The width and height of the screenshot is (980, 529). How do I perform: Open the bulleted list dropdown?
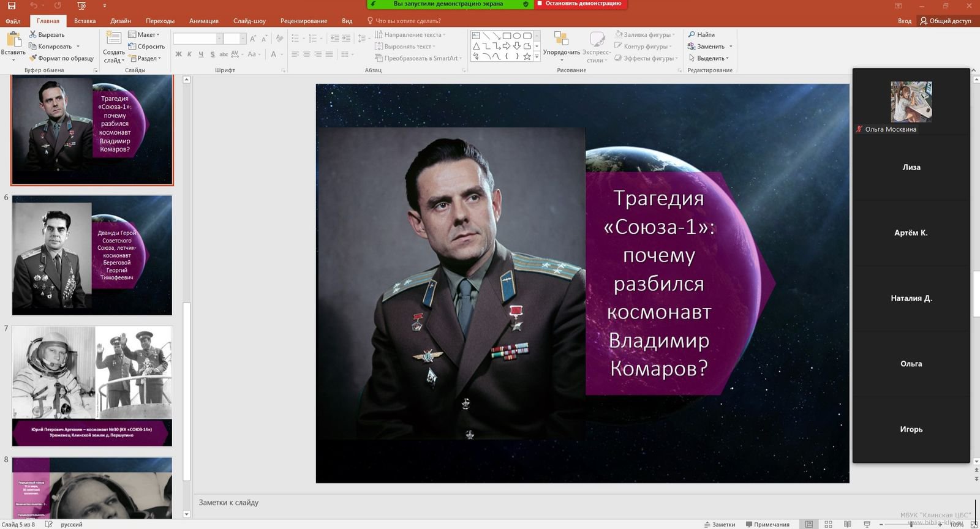(x=304, y=39)
